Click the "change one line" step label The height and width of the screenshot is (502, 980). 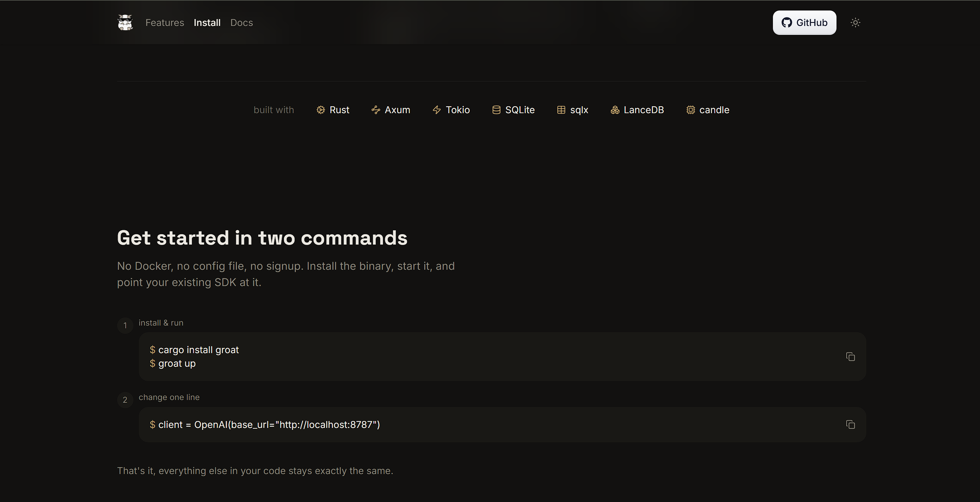(169, 397)
